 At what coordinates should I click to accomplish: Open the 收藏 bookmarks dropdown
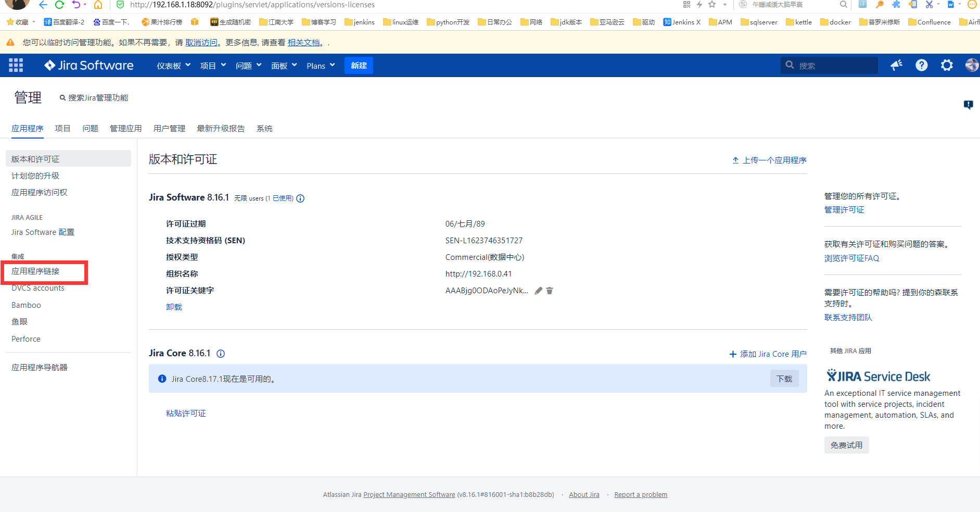coord(21,22)
